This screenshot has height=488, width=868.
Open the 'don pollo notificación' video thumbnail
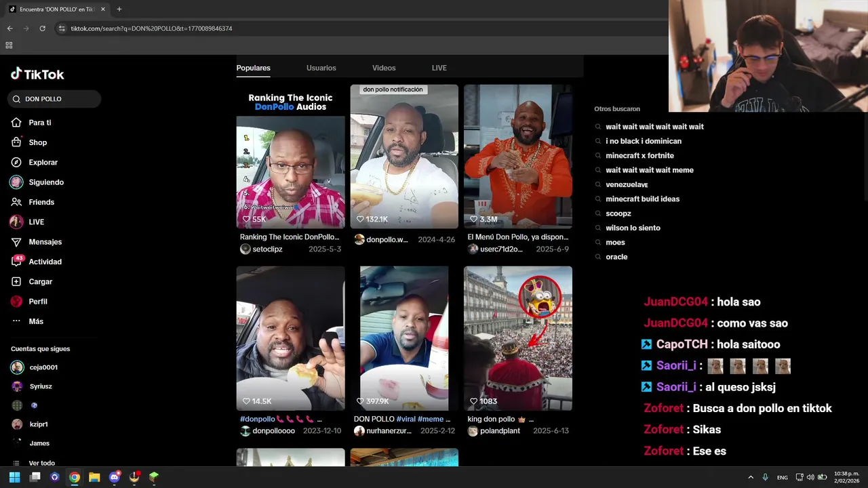click(x=404, y=156)
